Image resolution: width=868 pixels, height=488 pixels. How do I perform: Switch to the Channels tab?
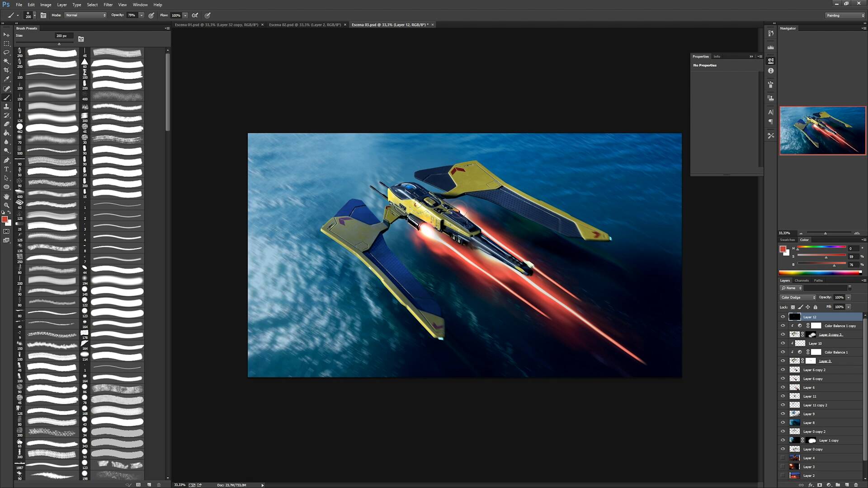[802, 281]
